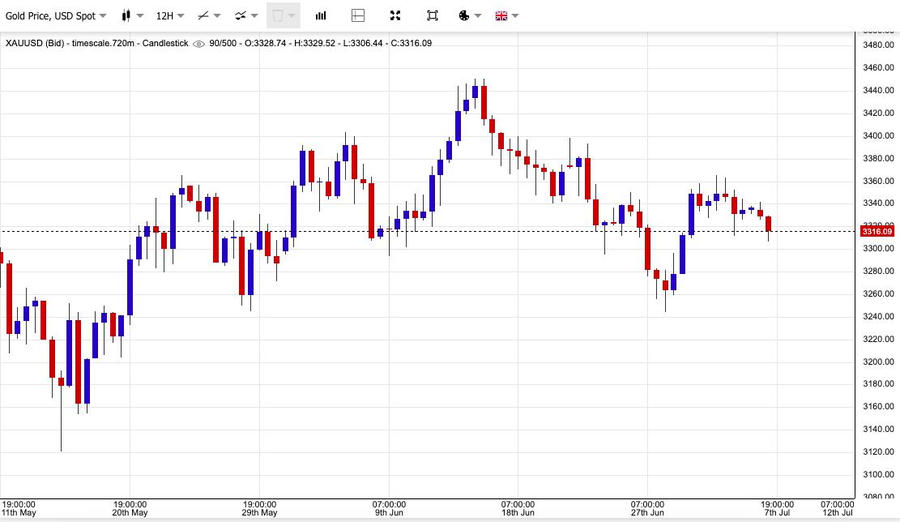Enter fullscreen with the four-arrows icon
Image resolution: width=900 pixels, height=522 pixels.
(x=395, y=16)
